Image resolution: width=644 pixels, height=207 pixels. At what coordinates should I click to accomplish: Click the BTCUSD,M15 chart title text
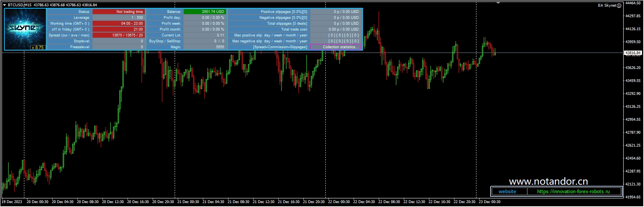tap(19, 5)
